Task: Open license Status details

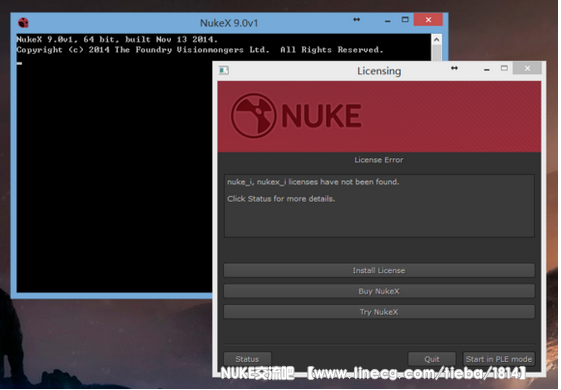Action: tap(248, 360)
